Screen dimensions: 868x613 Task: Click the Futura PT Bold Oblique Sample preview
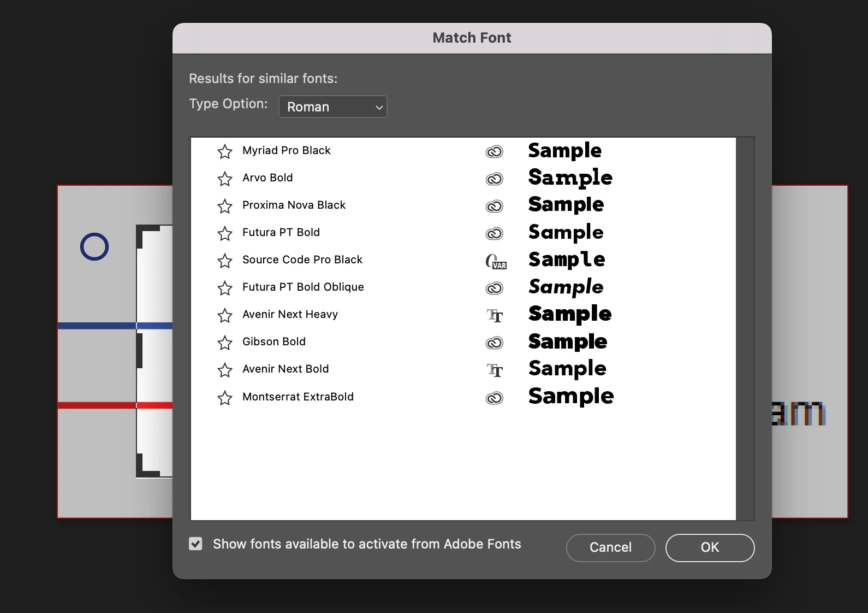566,287
